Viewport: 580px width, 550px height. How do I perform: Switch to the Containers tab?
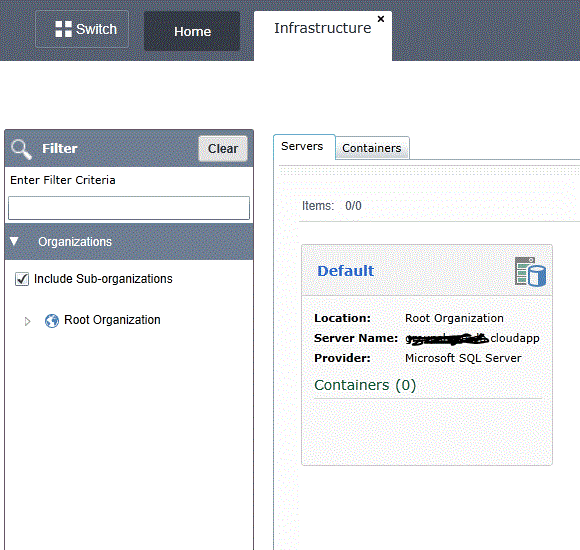[372, 148]
